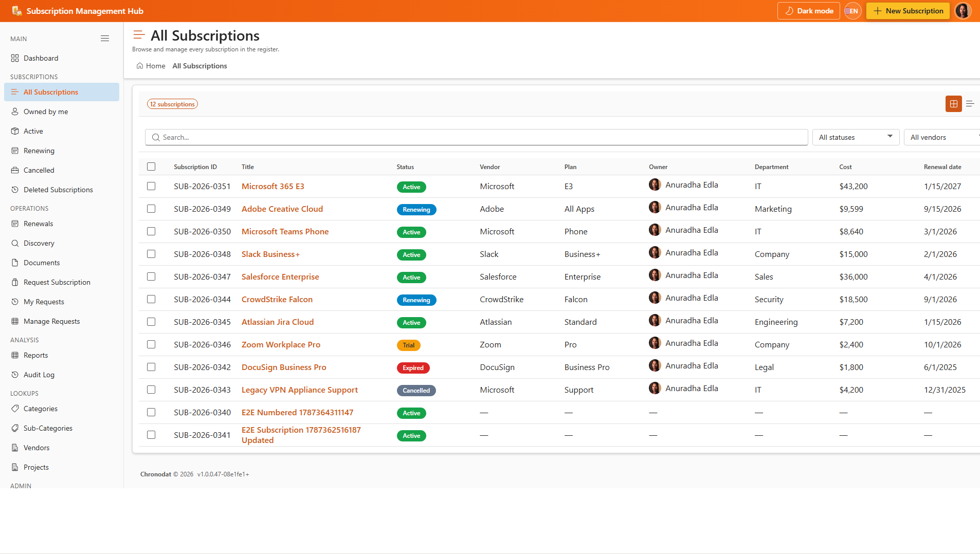Open the Microsoft 365 E3 subscription link

click(273, 186)
